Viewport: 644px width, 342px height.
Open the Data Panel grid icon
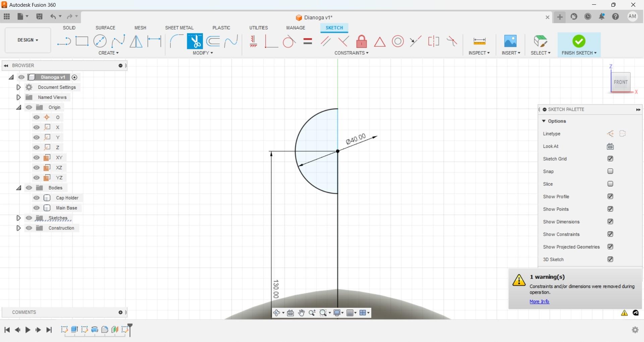coord(7,16)
